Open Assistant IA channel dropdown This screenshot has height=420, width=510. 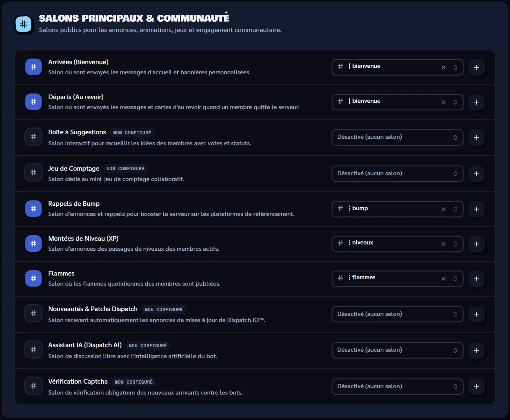397,350
